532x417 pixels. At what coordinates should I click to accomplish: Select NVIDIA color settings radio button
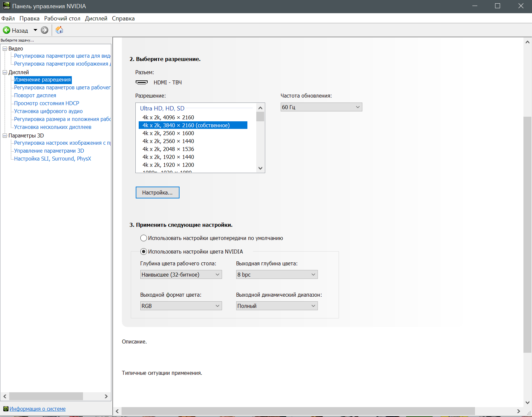[x=144, y=252]
